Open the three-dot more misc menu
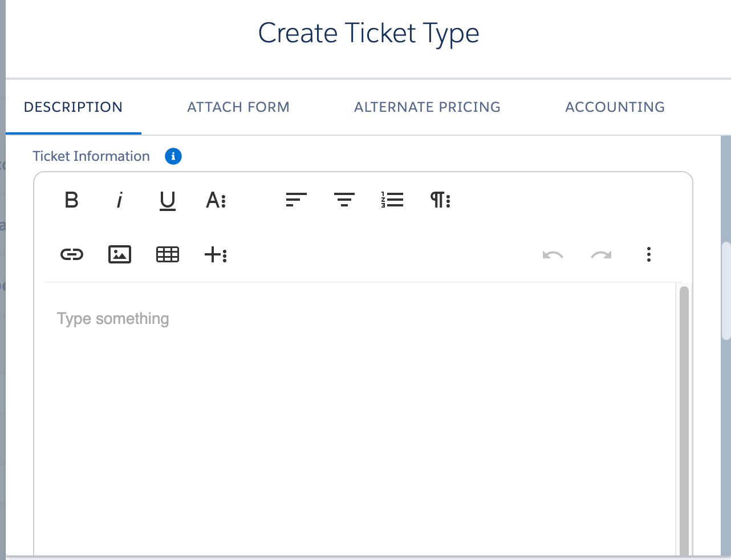 (x=649, y=254)
